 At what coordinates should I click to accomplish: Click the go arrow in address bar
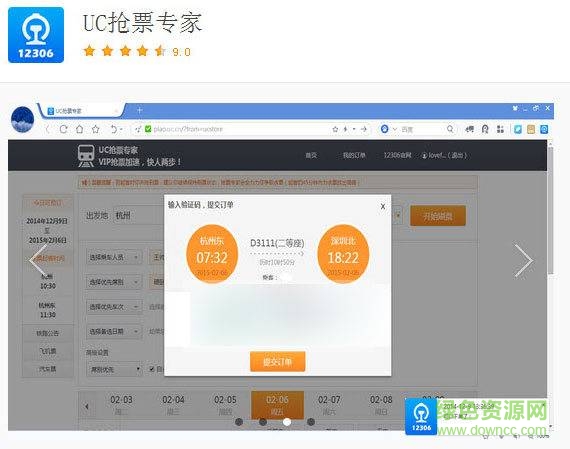364,129
